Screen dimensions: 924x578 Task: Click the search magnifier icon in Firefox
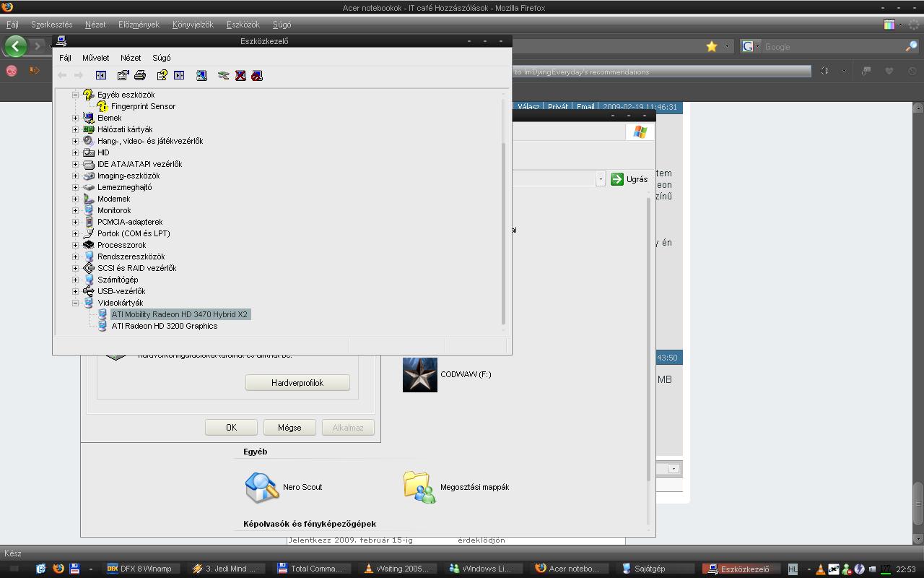click(x=911, y=46)
